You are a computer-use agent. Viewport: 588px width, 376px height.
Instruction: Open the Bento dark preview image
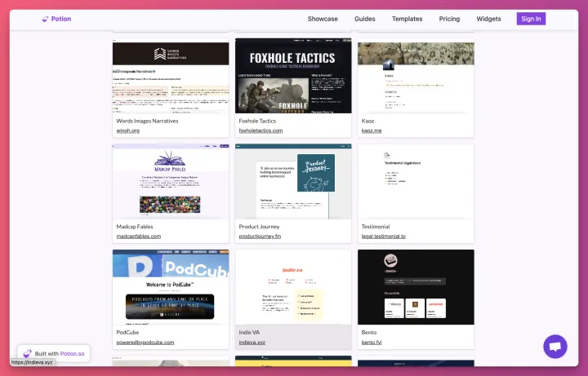click(x=416, y=287)
